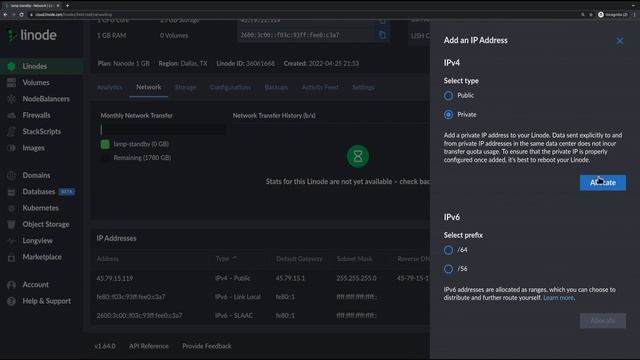Click the Linode logo

(x=32, y=35)
